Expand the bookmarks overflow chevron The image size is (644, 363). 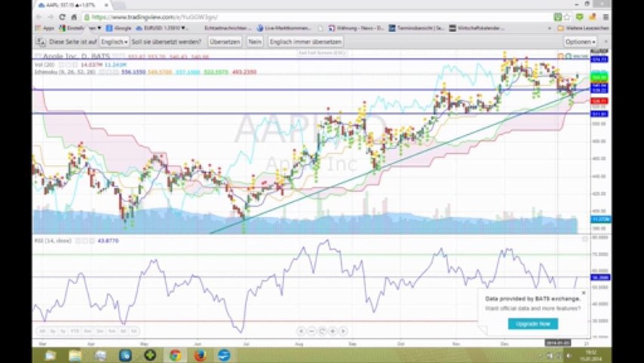(x=549, y=28)
